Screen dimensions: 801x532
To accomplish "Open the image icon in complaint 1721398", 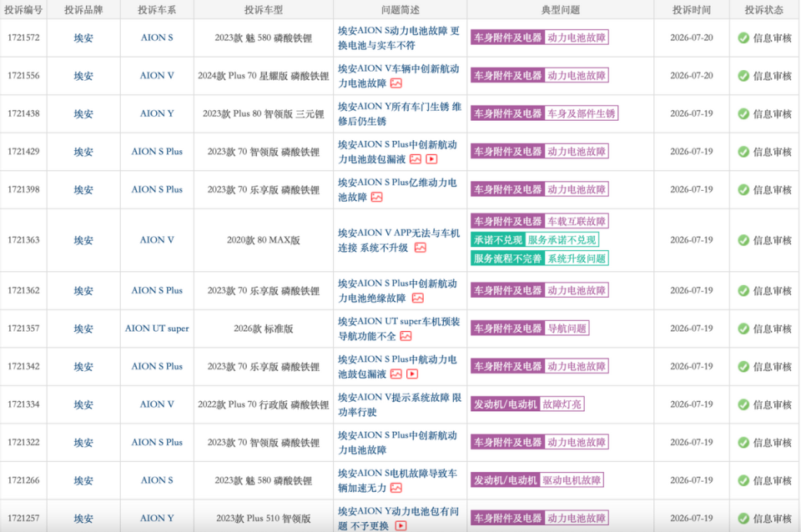I will pos(376,197).
